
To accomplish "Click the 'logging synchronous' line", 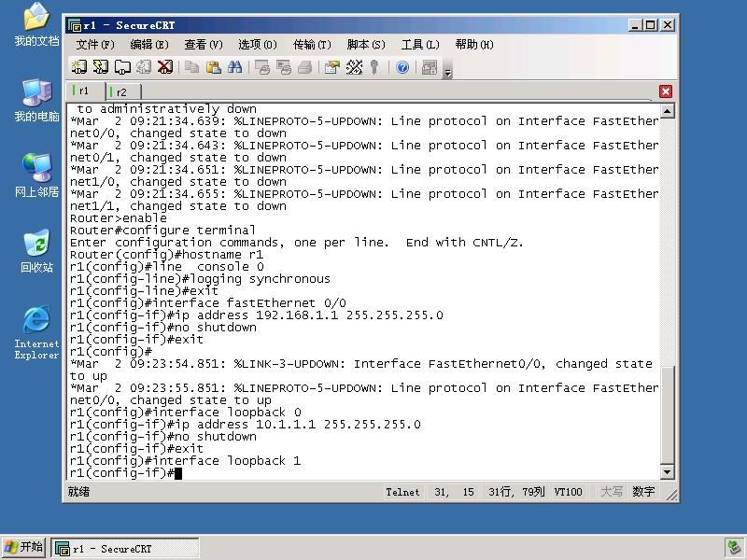I will tap(200, 279).
